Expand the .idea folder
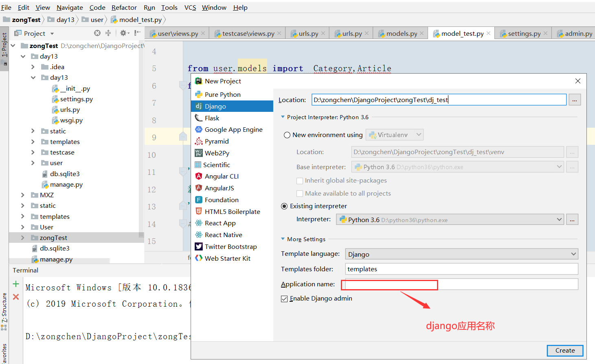The height and width of the screenshot is (364, 595). coord(33,67)
